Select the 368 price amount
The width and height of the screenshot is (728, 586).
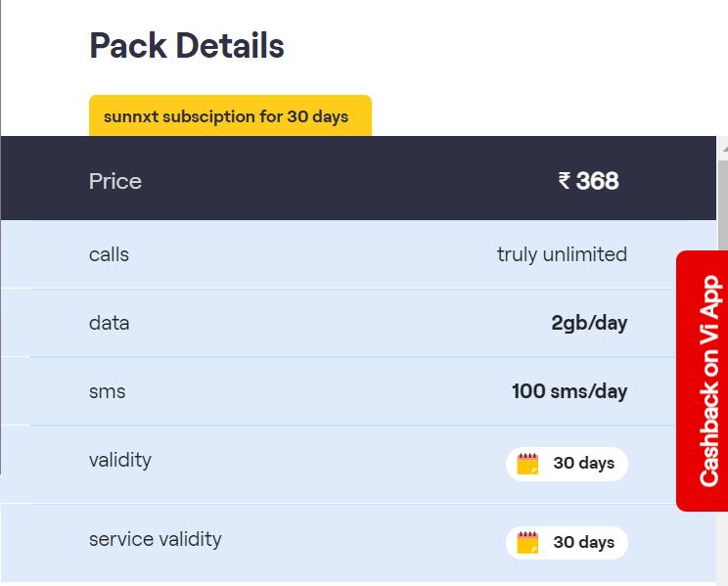point(597,181)
